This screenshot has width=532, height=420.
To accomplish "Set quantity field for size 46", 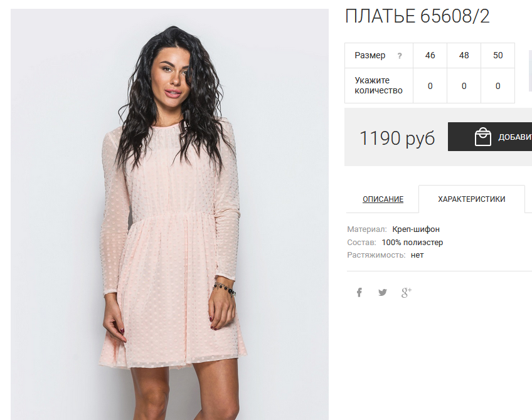I will (x=430, y=86).
